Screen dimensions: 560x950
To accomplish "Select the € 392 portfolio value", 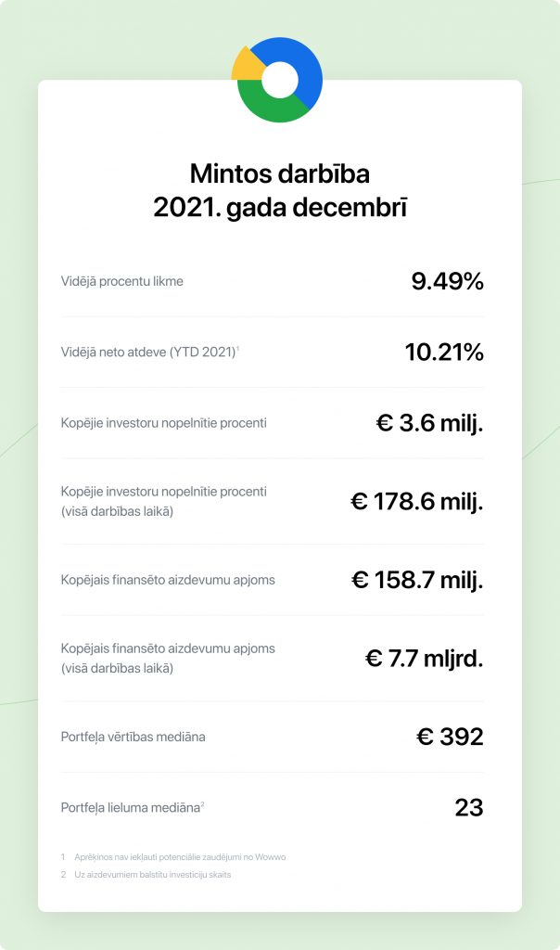I will tap(450, 738).
